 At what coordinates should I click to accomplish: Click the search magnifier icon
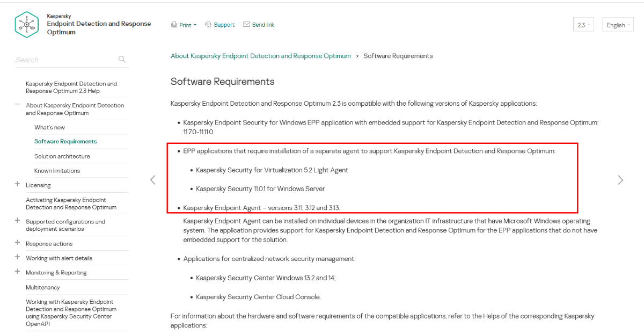click(x=122, y=59)
